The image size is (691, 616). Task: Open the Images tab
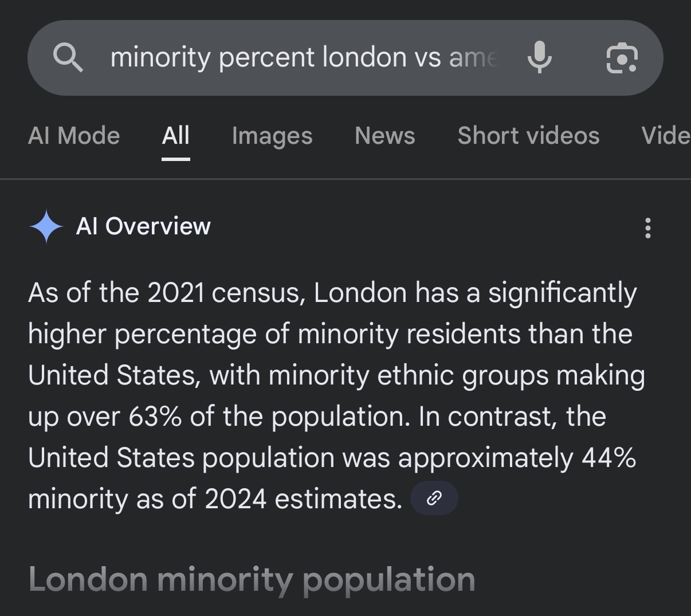pos(272,136)
